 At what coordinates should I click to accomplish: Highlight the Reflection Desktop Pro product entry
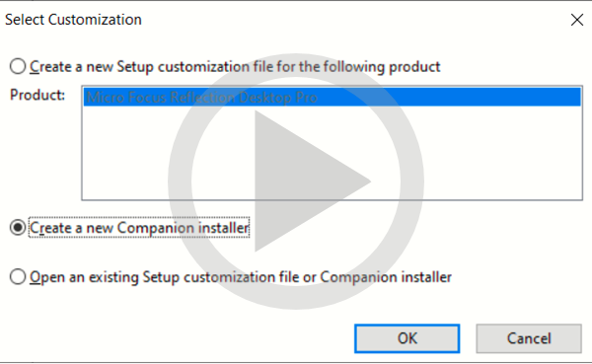(x=332, y=97)
